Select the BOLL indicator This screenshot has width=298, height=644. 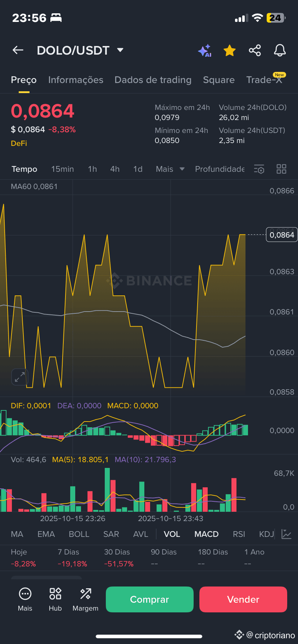[79, 534]
